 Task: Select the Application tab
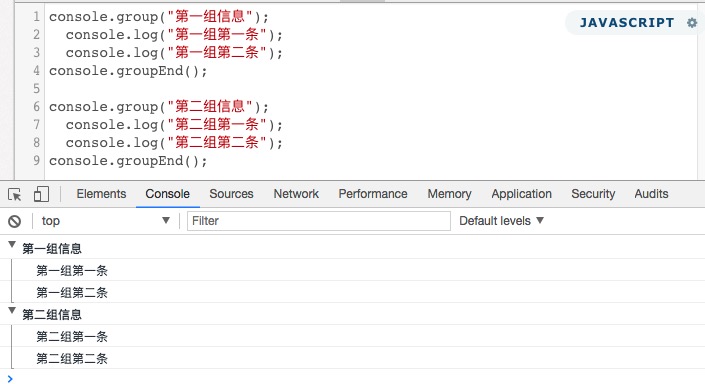[x=521, y=194]
